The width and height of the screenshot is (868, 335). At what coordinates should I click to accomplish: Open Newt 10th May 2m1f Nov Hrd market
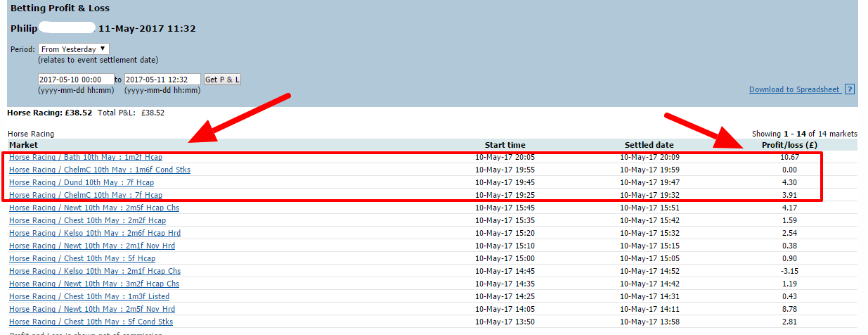point(92,246)
